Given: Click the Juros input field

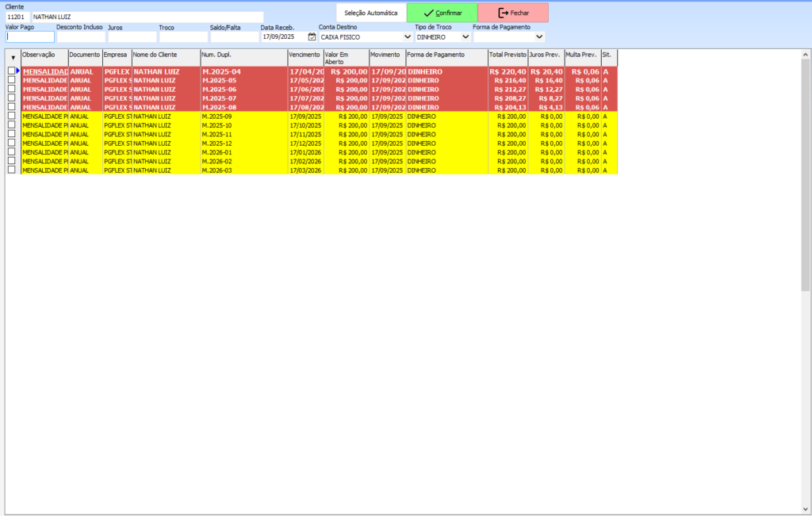Looking at the screenshot, I should [x=132, y=36].
